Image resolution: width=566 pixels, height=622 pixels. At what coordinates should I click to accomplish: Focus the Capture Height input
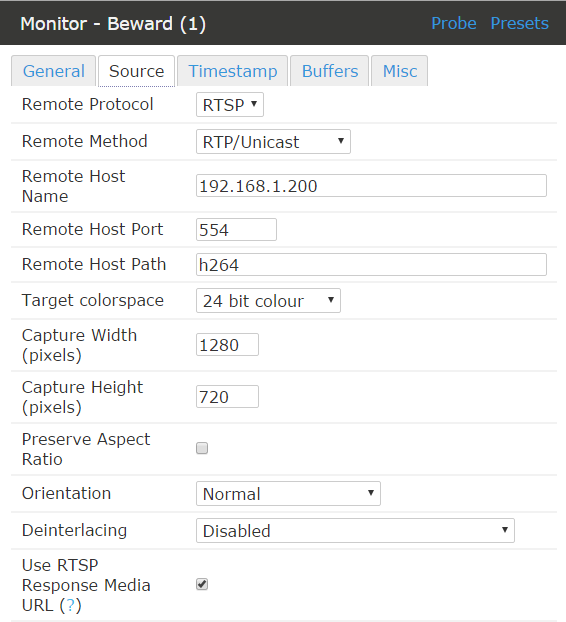click(227, 397)
